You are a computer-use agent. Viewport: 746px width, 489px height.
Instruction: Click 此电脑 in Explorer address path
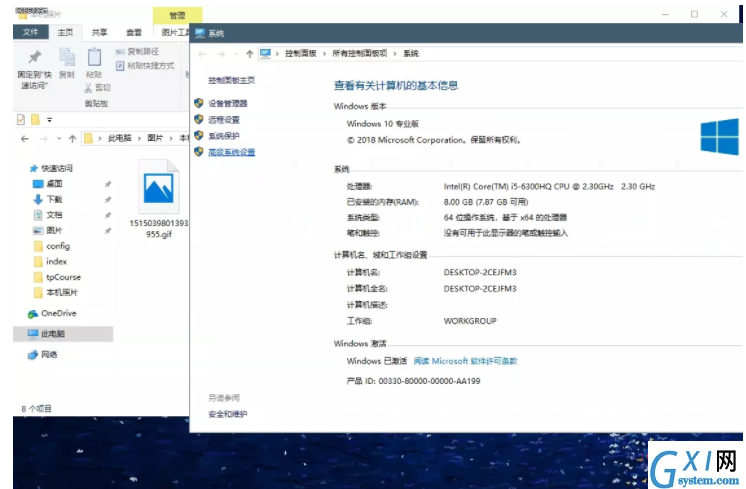[119, 138]
